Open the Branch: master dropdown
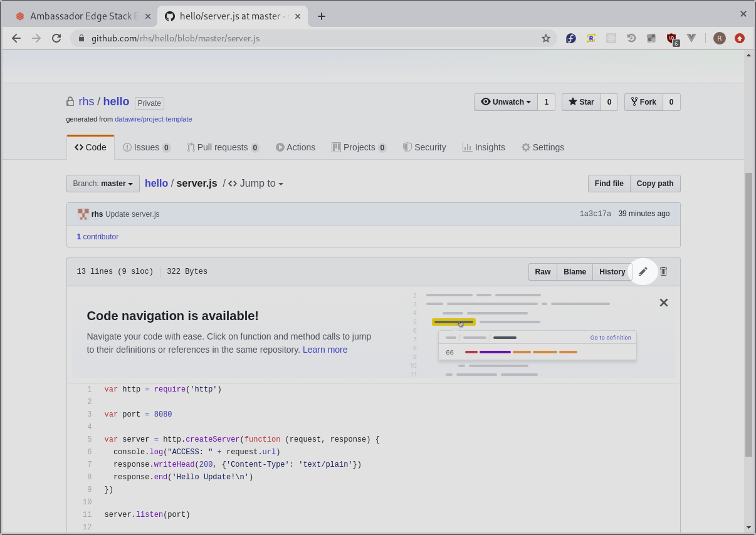The image size is (756, 535). click(103, 184)
